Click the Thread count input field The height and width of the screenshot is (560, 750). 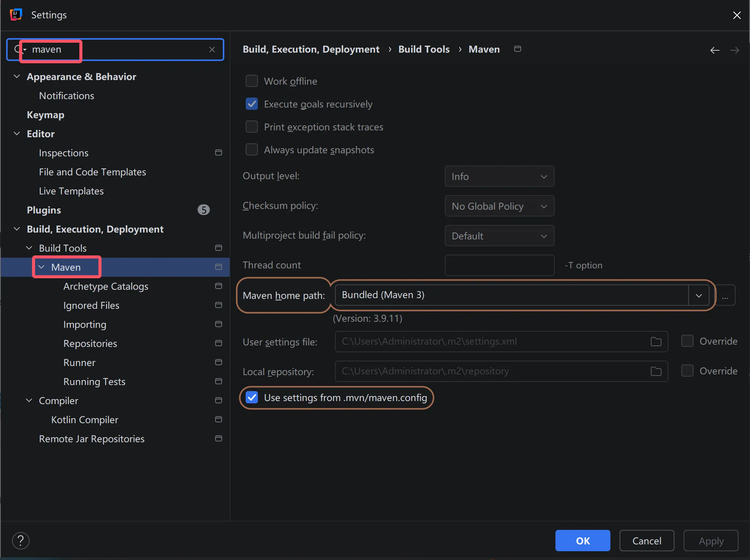499,265
